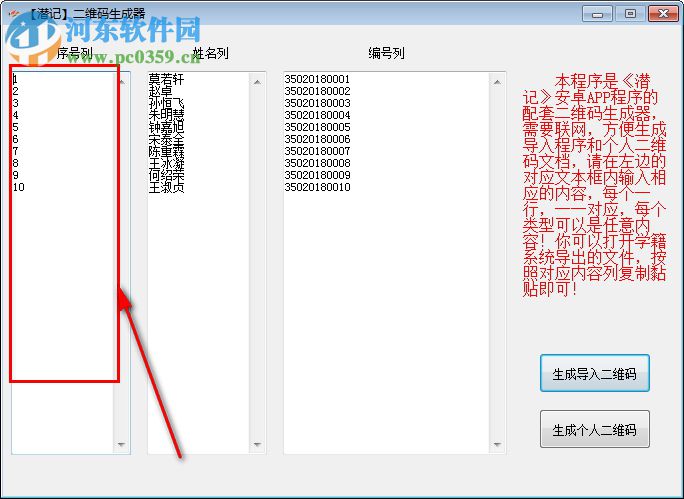Click the number 35020180009
This screenshot has width=684, height=499.
(317, 175)
